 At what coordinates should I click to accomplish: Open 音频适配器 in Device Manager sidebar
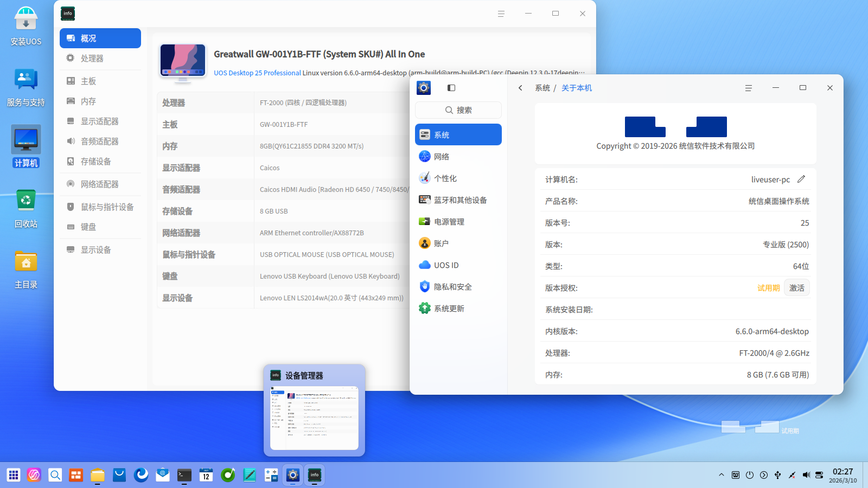coord(100,142)
